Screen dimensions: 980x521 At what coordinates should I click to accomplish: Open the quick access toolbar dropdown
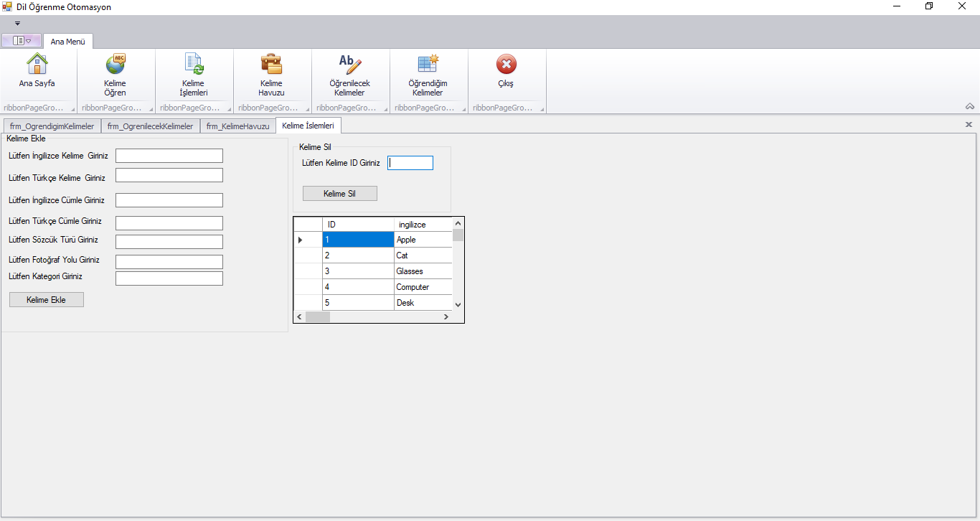click(x=17, y=23)
